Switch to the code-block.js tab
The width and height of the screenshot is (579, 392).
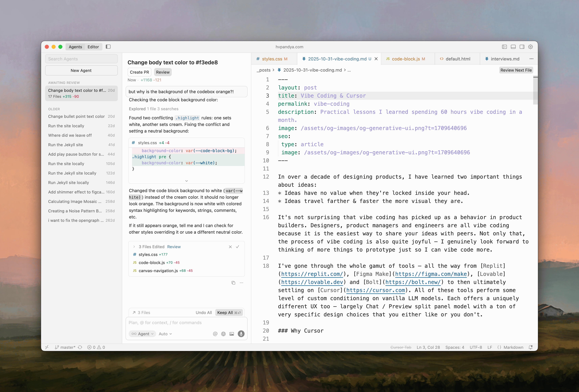406,59
